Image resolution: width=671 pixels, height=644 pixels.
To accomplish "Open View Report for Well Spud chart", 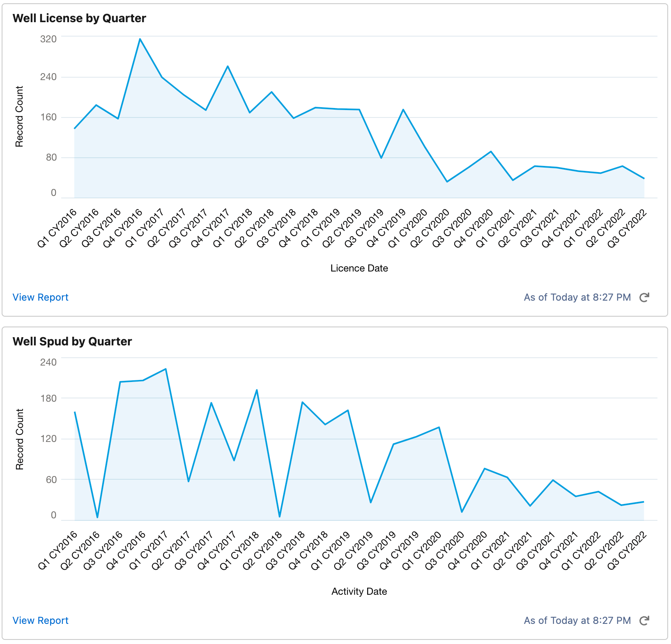I will point(40,621).
